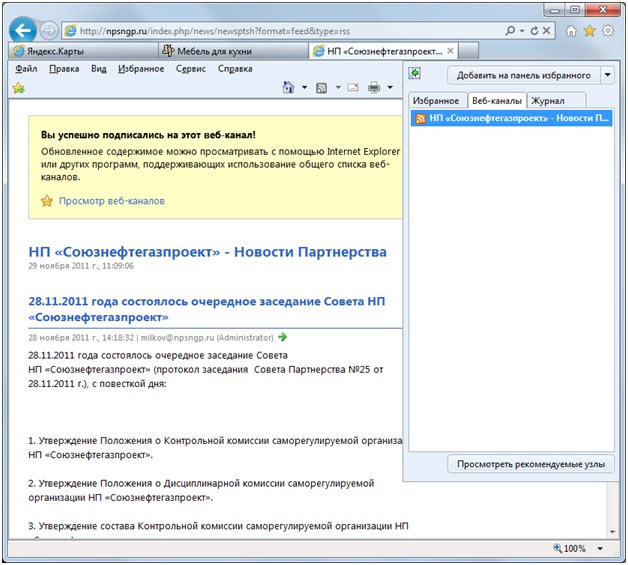Open the dropdown next to Добавить на панель избранного
Viewport: 628px width, 565px height.
coord(608,75)
